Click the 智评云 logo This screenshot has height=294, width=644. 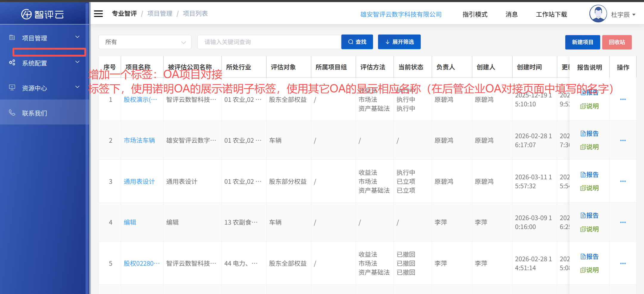coord(43,13)
